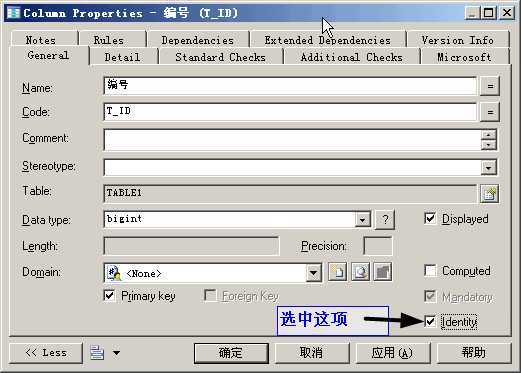Open the Extended Dependencies tab
The width and height of the screenshot is (521, 373).
[x=327, y=40]
